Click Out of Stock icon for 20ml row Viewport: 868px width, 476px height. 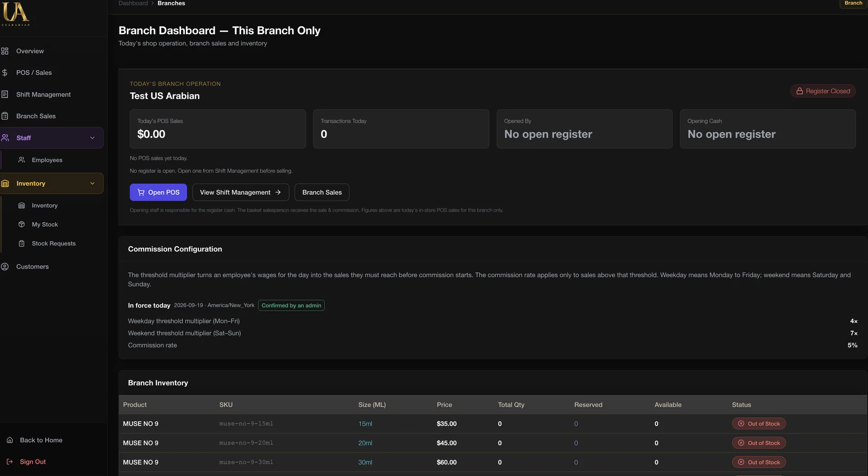(741, 443)
